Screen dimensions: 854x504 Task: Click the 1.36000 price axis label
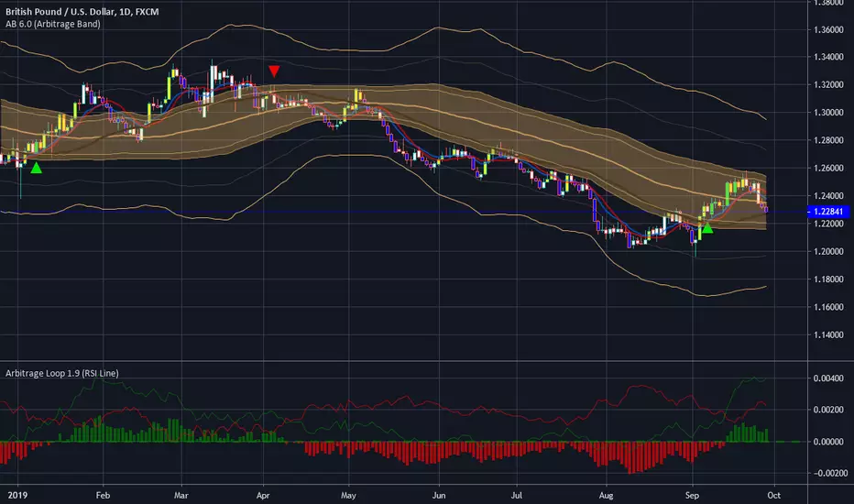828,30
